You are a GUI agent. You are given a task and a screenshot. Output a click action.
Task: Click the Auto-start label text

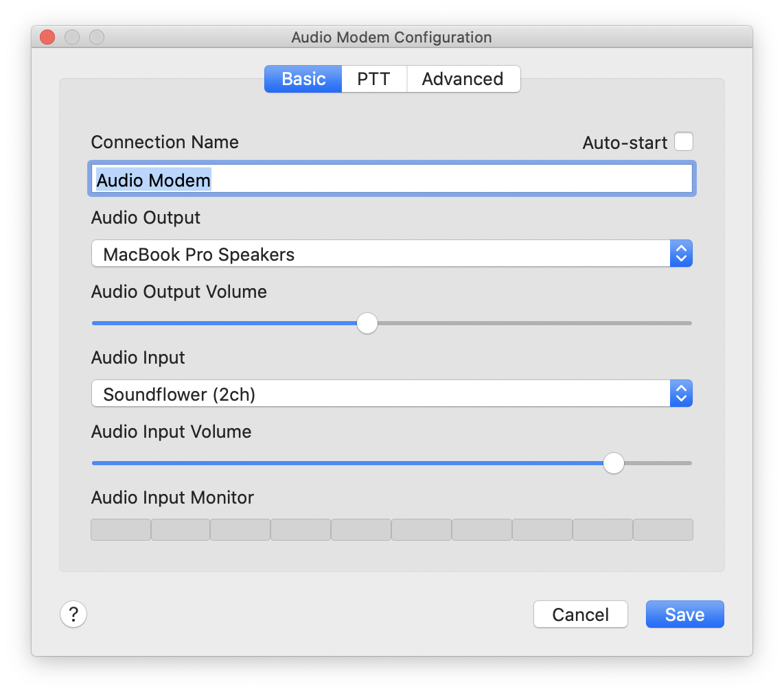[625, 143]
